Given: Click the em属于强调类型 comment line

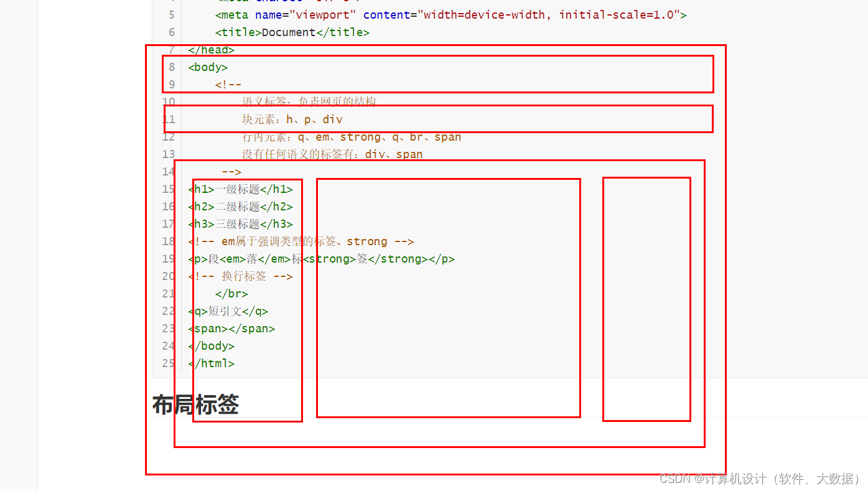Looking at the screenshot, I should point(301,241).
